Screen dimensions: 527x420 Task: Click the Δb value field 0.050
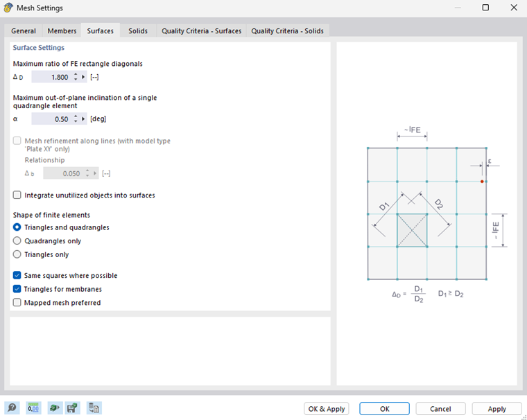click(63, 173)
